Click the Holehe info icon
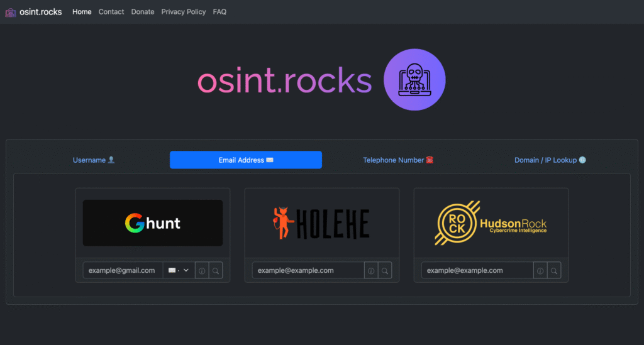644x345 pixels. tap(371, 271)
